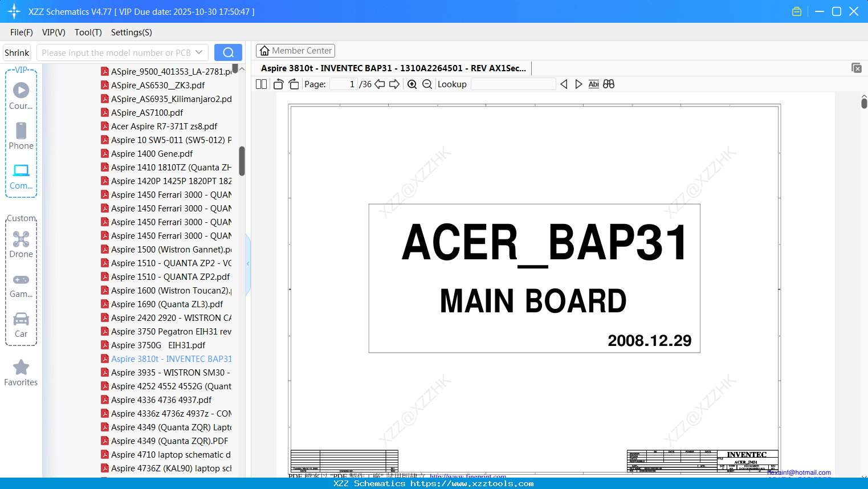Click the Lookup text field

click(x=513, y=84)
